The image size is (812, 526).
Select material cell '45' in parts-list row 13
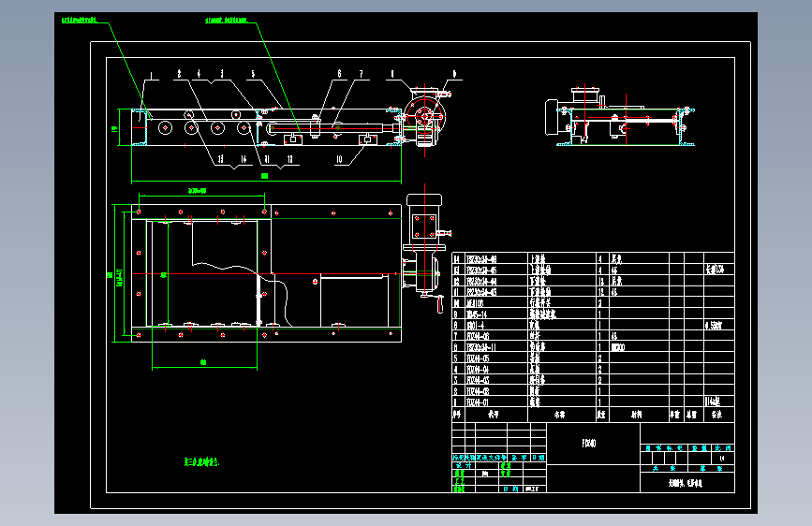click(x=639, y=270)
